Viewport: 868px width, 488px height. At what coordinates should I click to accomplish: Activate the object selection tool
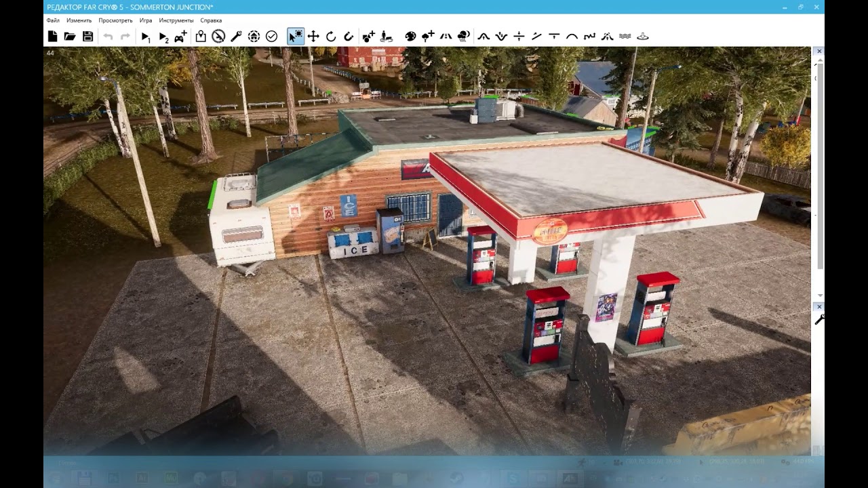296,37
